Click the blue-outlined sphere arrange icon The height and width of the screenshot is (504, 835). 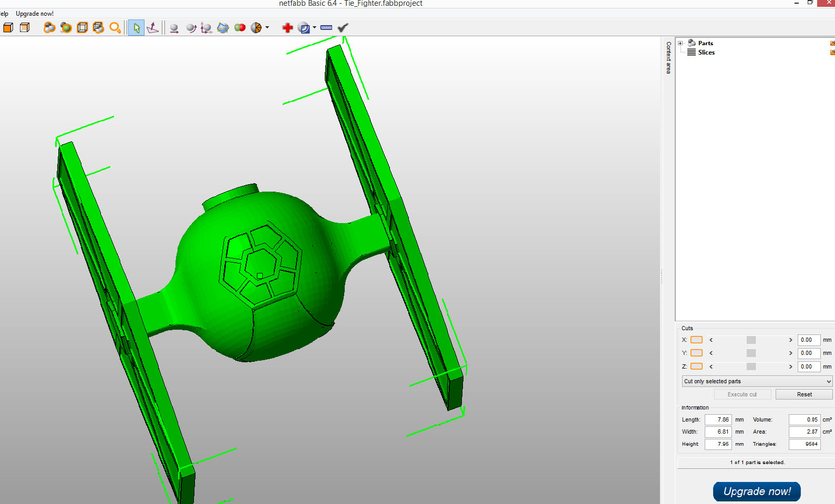click(x=223, y=28)
